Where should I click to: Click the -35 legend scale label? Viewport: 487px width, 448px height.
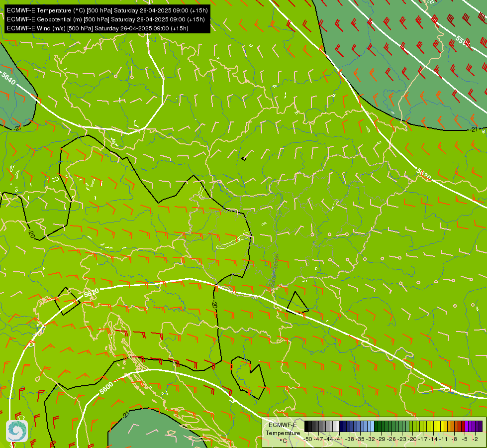point(360,439)
